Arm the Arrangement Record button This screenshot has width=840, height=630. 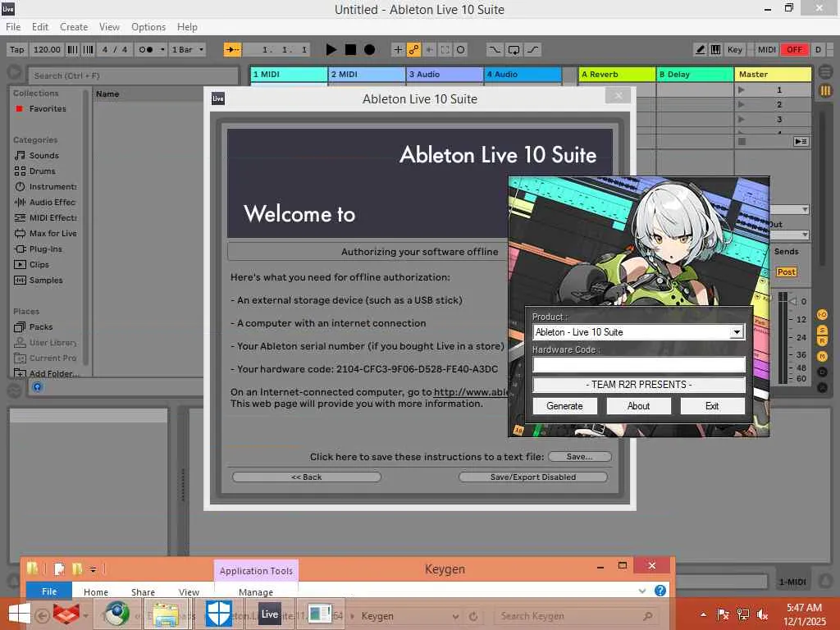(369, 50)
